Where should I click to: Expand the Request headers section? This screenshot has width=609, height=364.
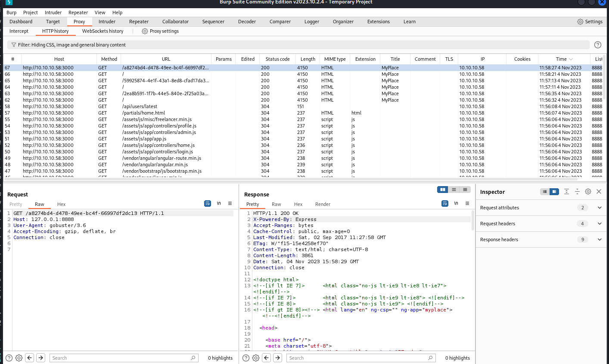pyautogui.click(x=600, y=224)
